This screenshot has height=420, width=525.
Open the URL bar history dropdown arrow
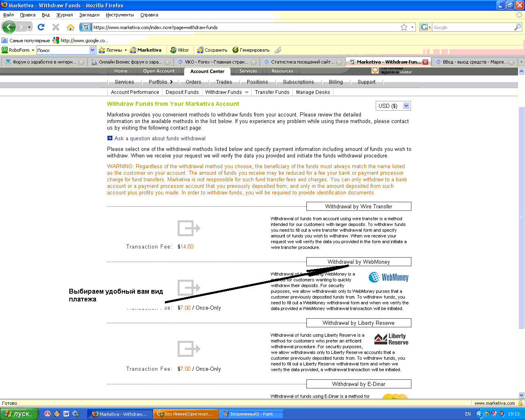[412, 27]
